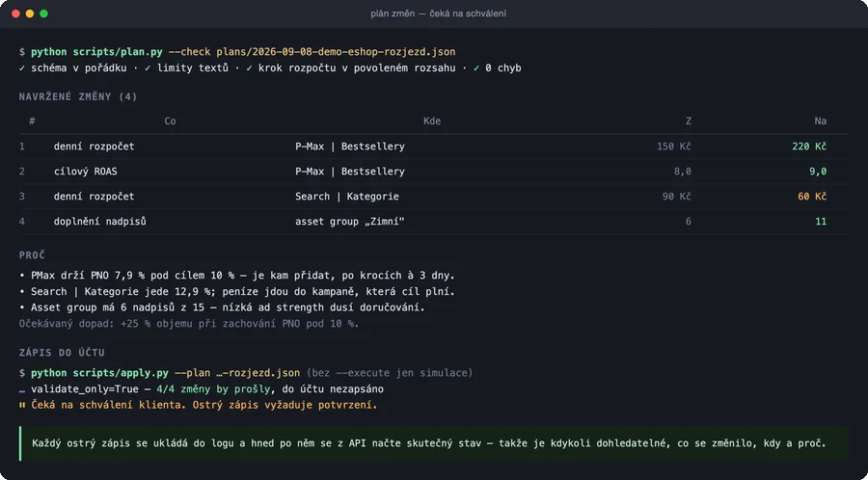The height and width of the screenshot is (480, 868).
Task: Click "P-Max | Bestsellery" in row 2
Action: point(350,172)
